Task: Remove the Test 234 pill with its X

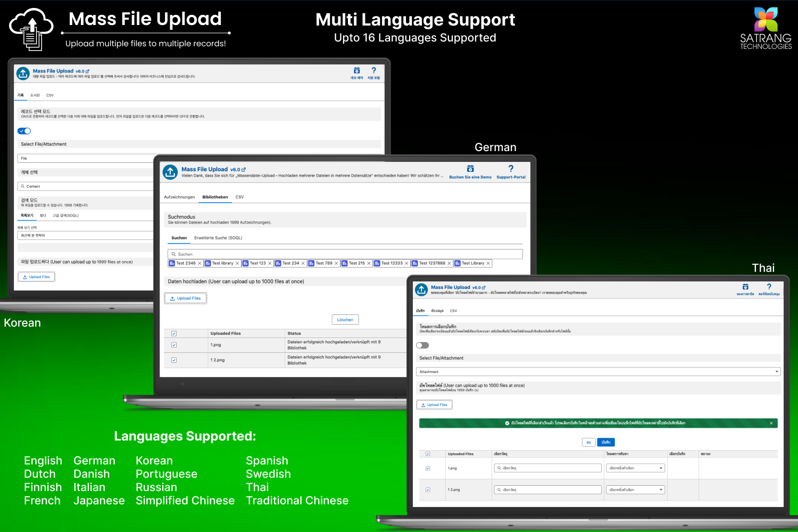Action: click(303, 263)
